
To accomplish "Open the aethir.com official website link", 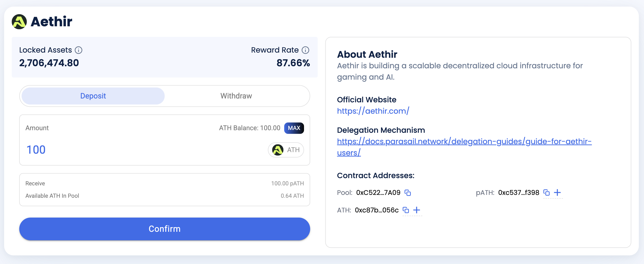I will click(373, 111).
